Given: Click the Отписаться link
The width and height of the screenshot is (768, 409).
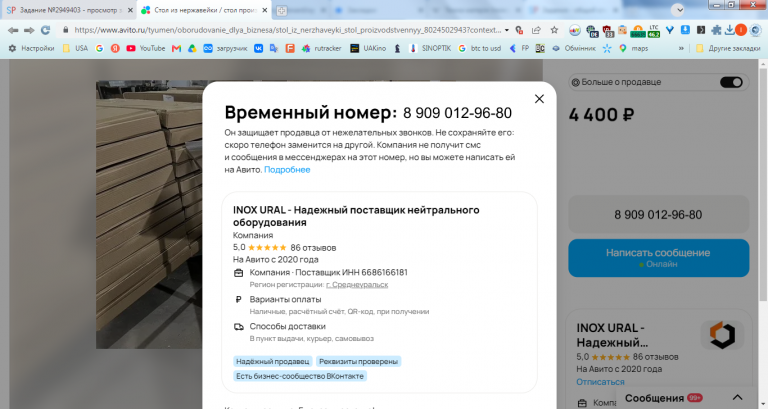Looking at the screenshot, I should [600, 382].
